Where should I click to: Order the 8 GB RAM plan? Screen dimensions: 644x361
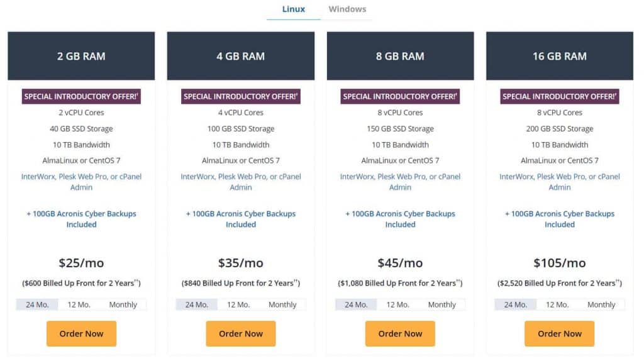point(400,333)
